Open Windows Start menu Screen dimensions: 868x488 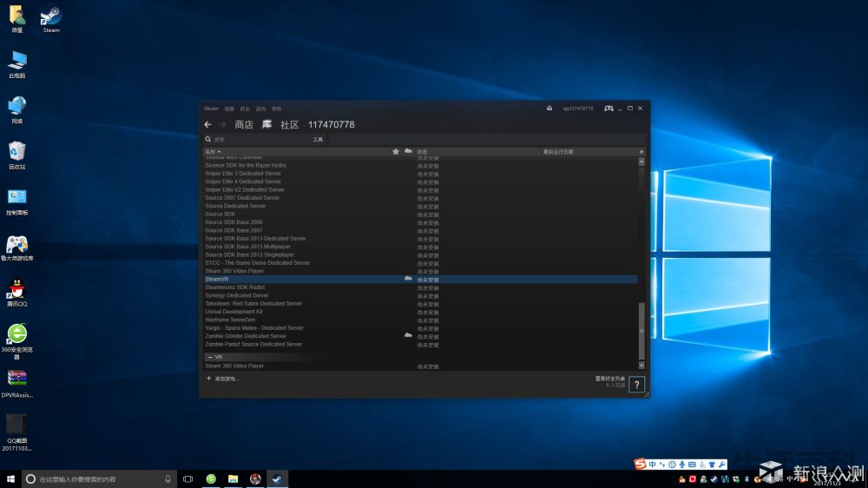pos(10,478)
